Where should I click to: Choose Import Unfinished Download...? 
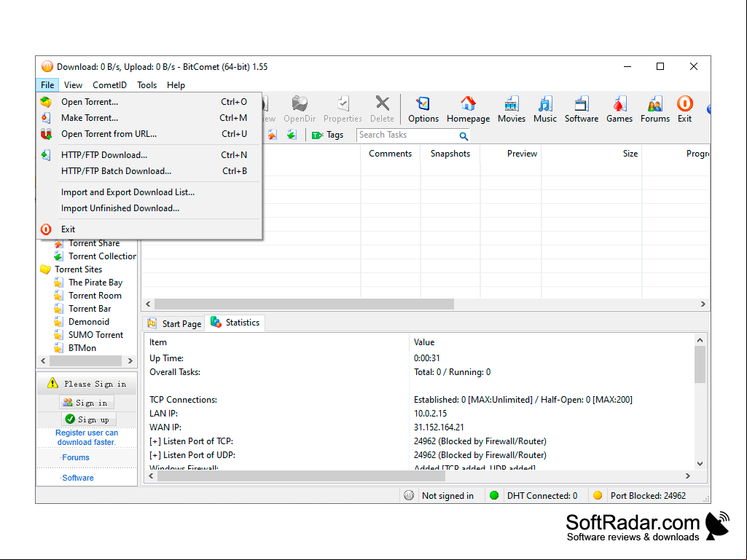tap(149, 208)
